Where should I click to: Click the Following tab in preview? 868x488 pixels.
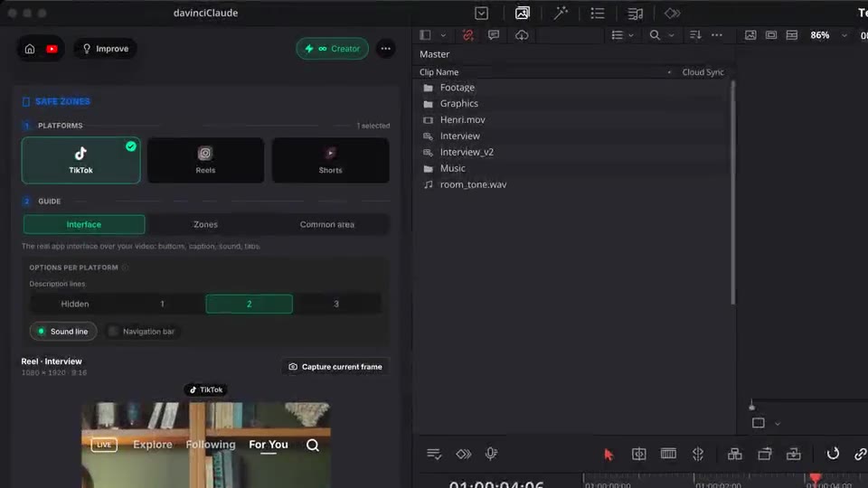211,445
